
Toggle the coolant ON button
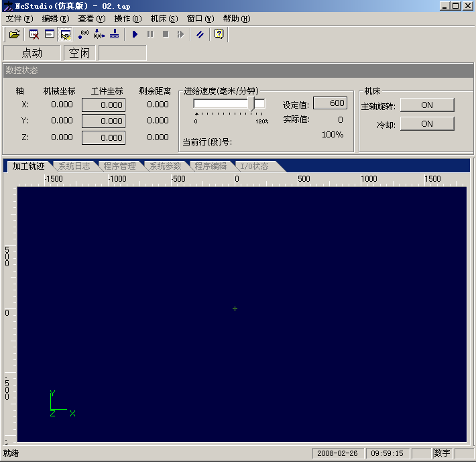click(427, 124)
